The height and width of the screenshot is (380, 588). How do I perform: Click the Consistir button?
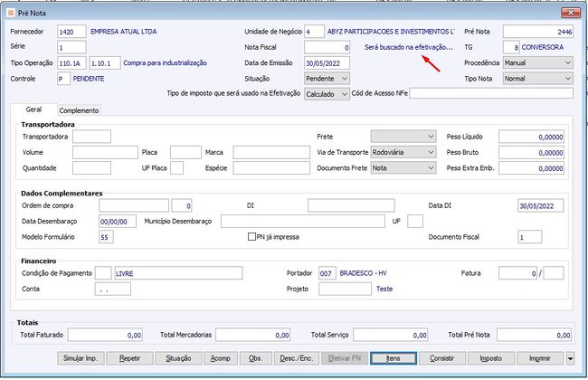point(442,358)
